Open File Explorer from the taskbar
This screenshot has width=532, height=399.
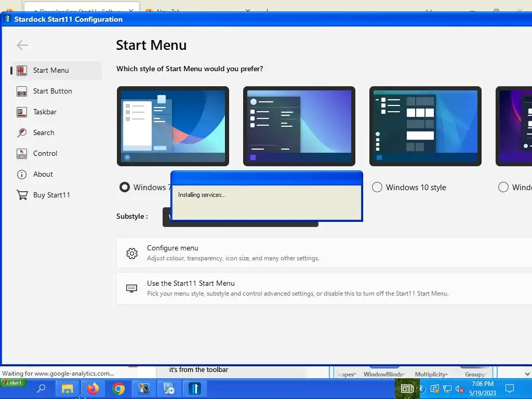tap(67, 389)
